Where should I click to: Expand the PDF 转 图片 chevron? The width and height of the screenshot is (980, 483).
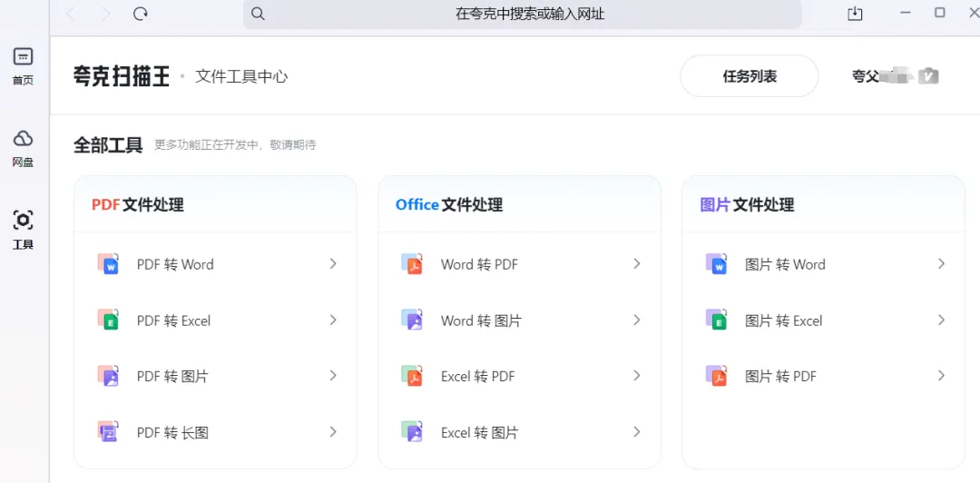click(333, 376)
